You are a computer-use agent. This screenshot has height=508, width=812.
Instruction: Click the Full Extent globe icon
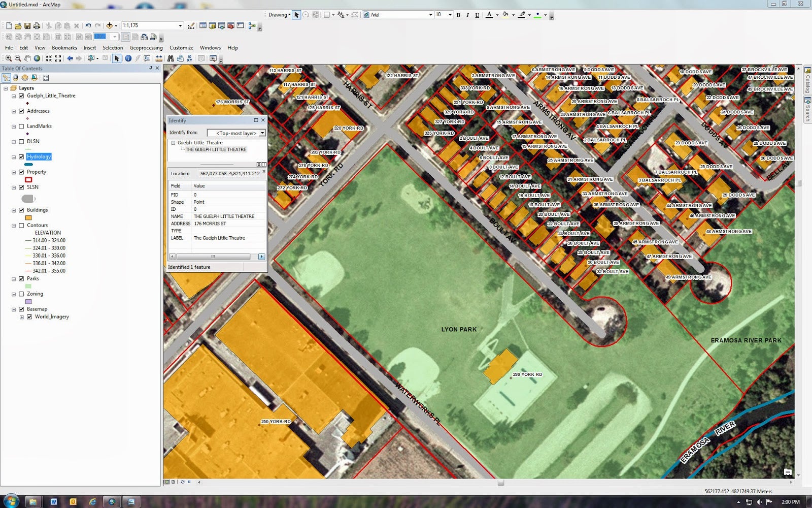pyautogui.click(x=37, y=58)
